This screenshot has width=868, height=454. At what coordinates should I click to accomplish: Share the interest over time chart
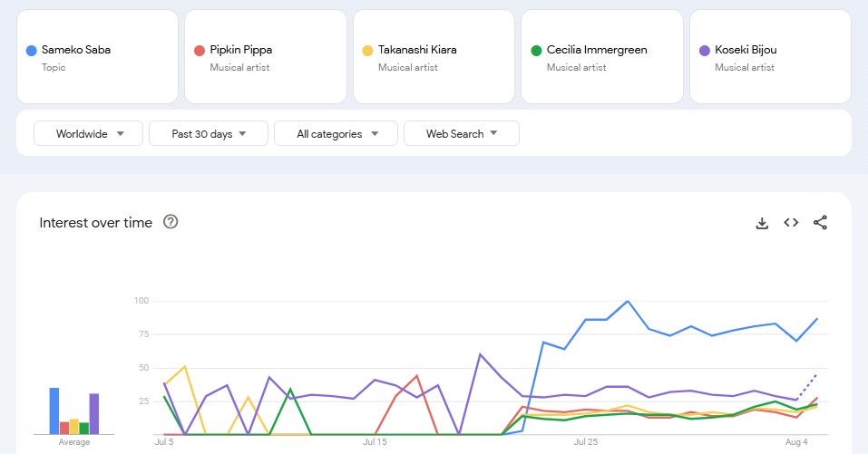(821, 222)
